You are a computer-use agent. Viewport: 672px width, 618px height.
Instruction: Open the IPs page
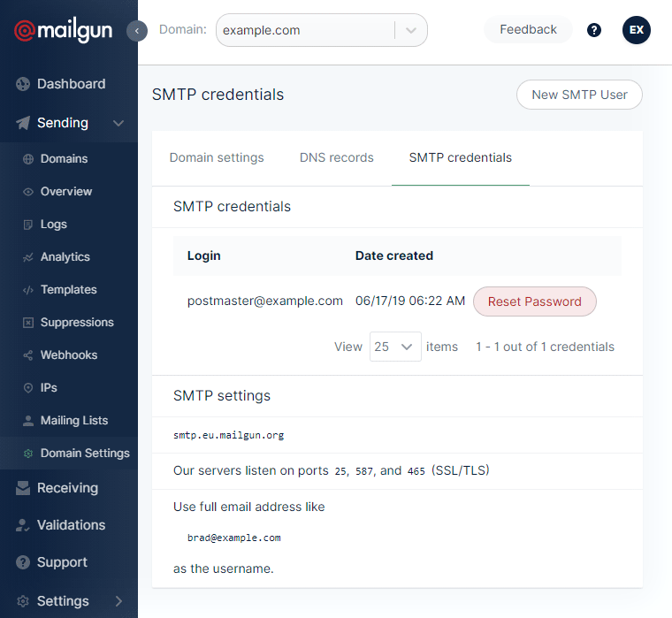(49, 388)
